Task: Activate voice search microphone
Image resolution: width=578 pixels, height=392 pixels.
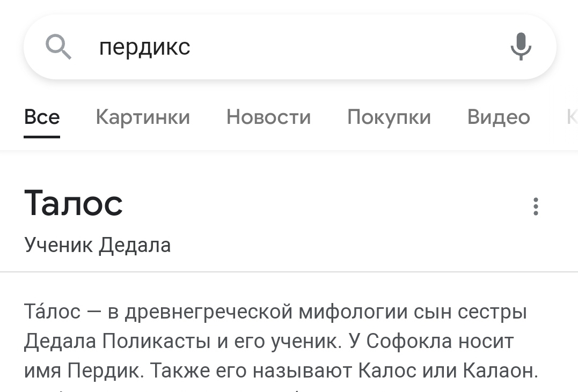Action: tap(520, 47)
